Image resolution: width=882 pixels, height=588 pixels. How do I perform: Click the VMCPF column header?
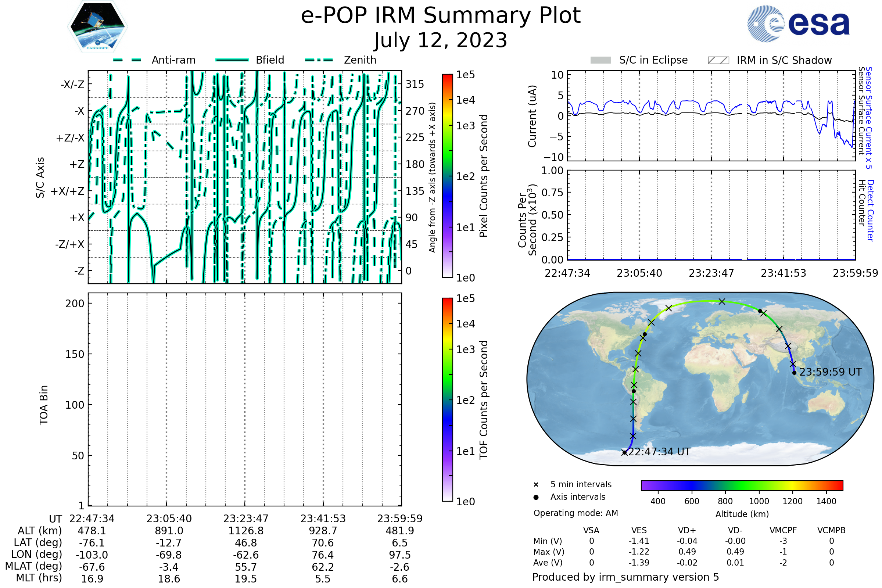[783, 530]
